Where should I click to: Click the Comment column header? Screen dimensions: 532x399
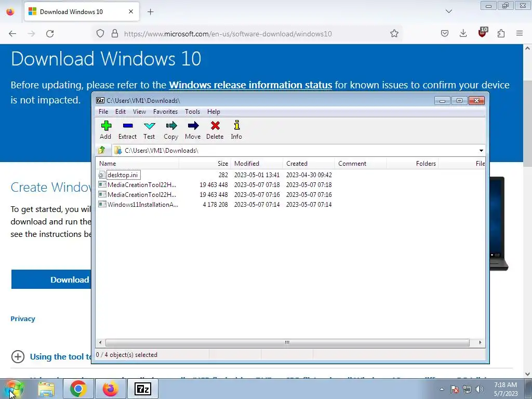361,164
